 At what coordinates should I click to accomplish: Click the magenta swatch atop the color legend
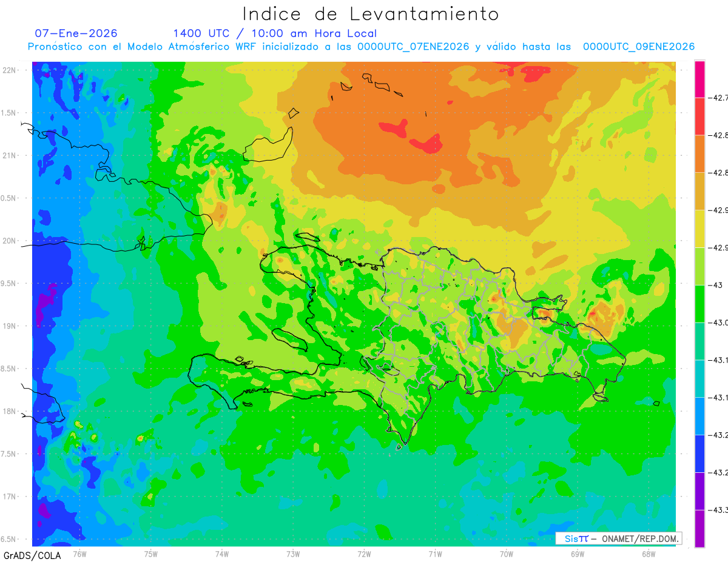(x=699, y=79)
